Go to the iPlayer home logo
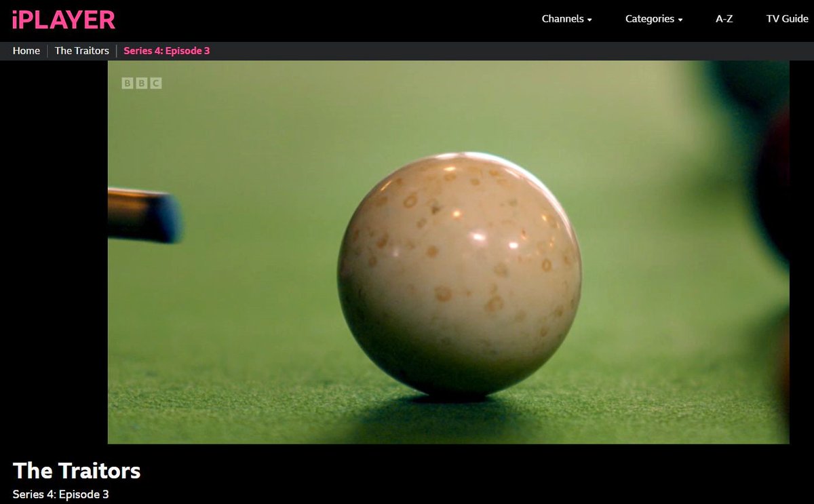This screenshot has width=814, height=504. tap(64, 20)
